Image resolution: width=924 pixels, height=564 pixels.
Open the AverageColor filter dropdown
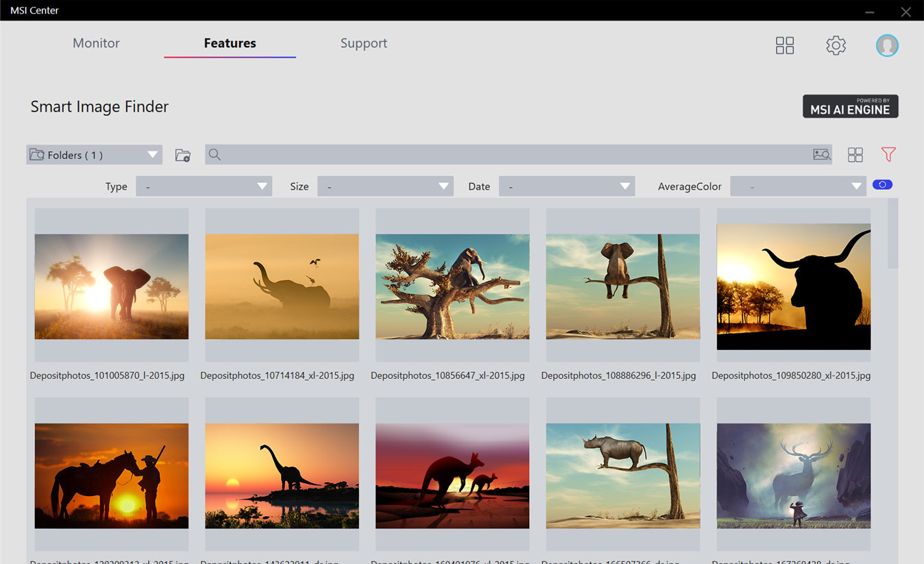click(x=798, y=186)
